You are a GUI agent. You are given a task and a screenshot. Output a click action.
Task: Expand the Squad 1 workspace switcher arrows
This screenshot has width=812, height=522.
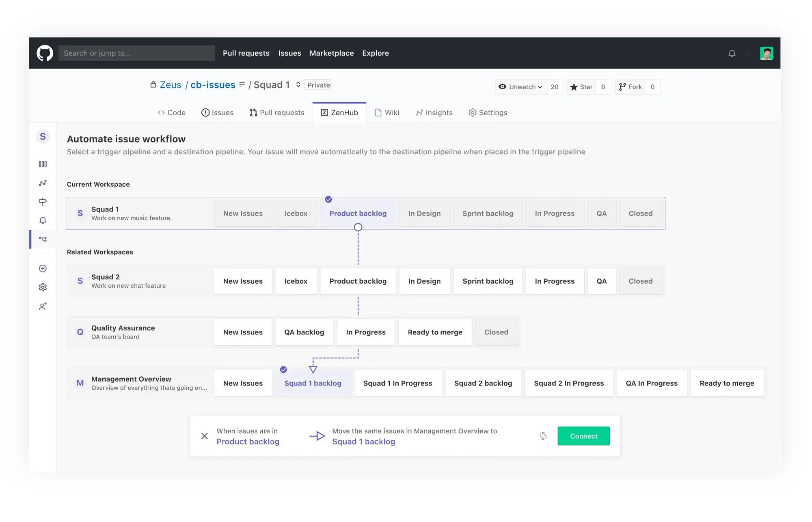coord(298,84)
